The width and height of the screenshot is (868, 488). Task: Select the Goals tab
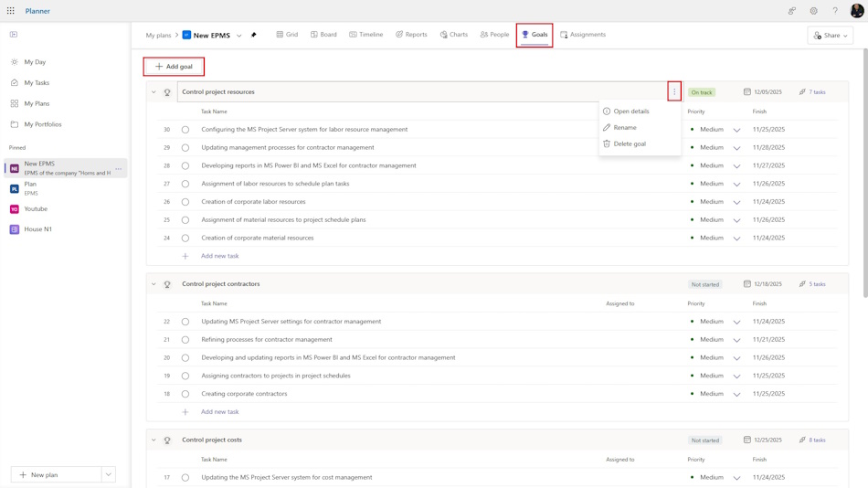coord(535,35)
